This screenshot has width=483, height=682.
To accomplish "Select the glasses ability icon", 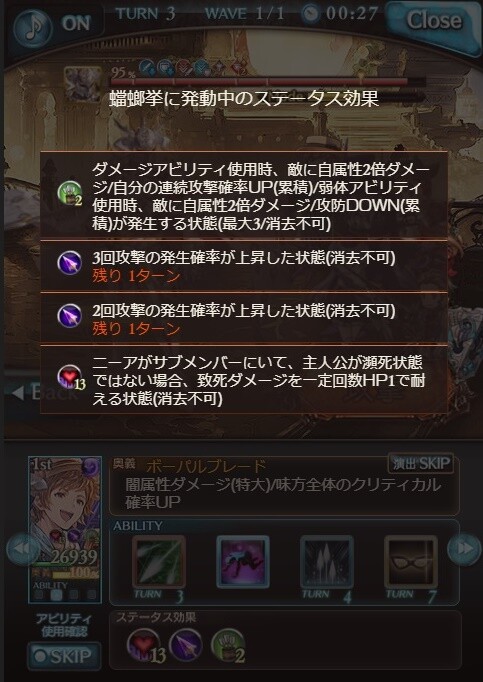I will [411, 562].
